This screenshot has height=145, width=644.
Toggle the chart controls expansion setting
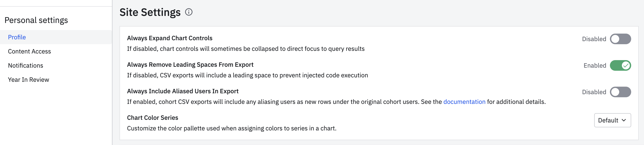[x=621, y=39]
